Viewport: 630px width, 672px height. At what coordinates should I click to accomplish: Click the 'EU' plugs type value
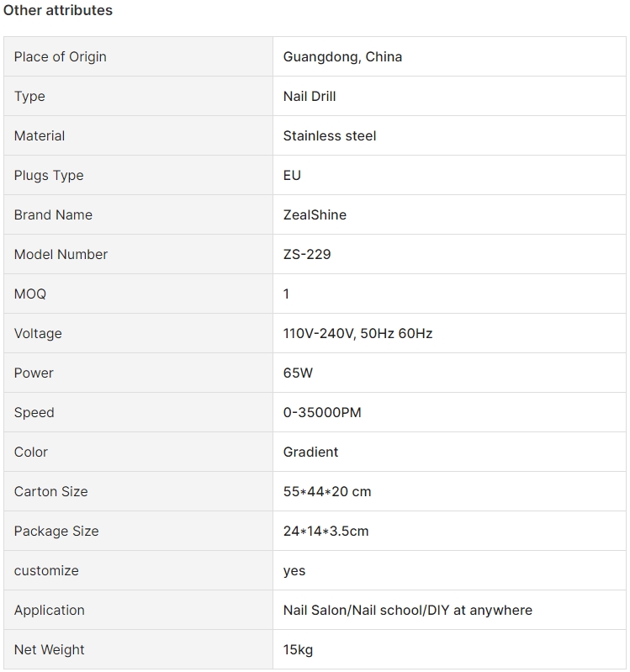pos(292,176)
